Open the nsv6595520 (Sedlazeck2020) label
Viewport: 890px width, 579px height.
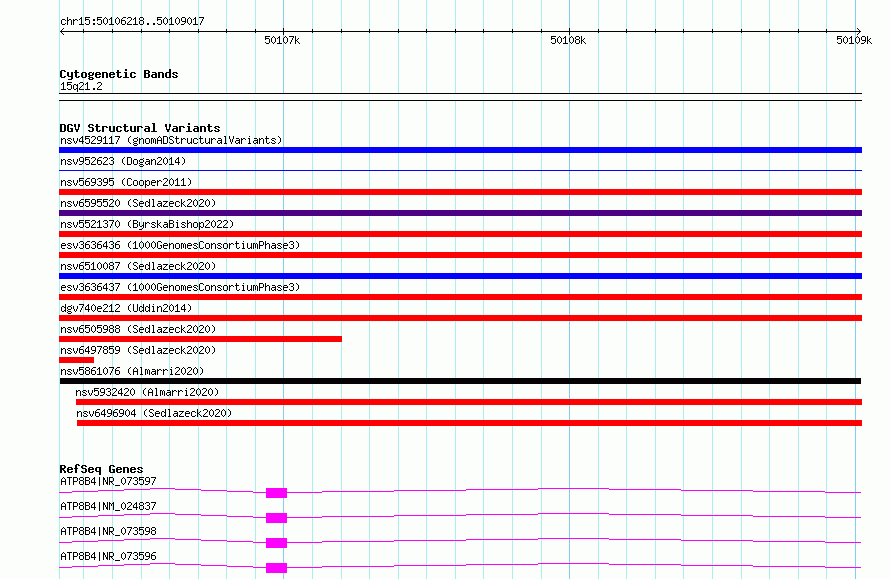[138, 203]
